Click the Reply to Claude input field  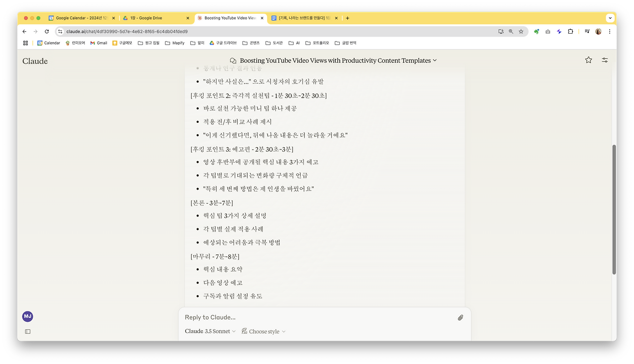tap(297, 317)
